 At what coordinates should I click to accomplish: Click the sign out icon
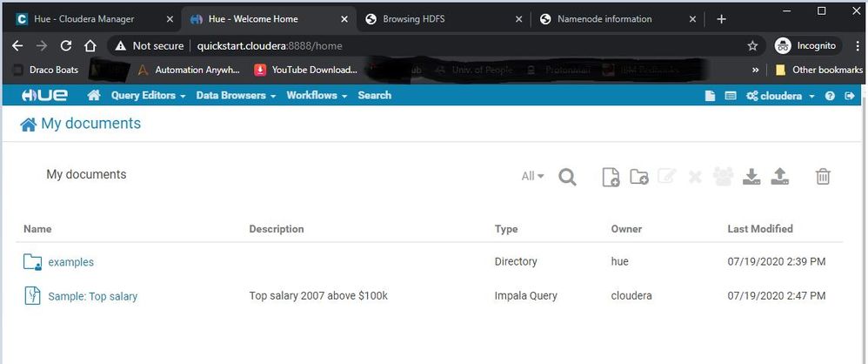(849, 96)
